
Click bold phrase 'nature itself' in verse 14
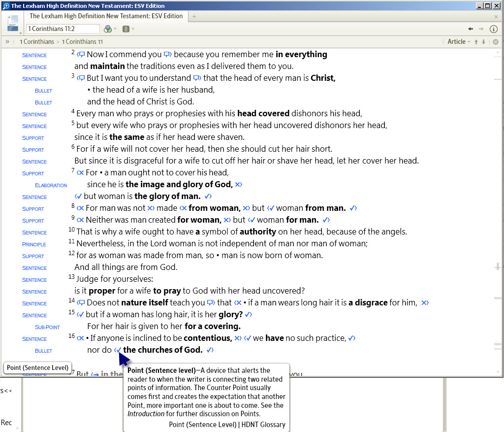145,302
